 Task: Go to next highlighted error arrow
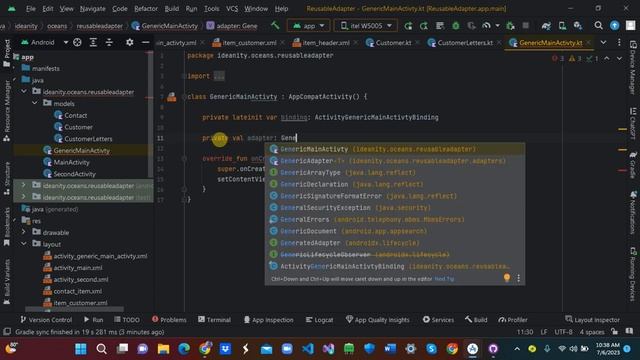[619, 58]
